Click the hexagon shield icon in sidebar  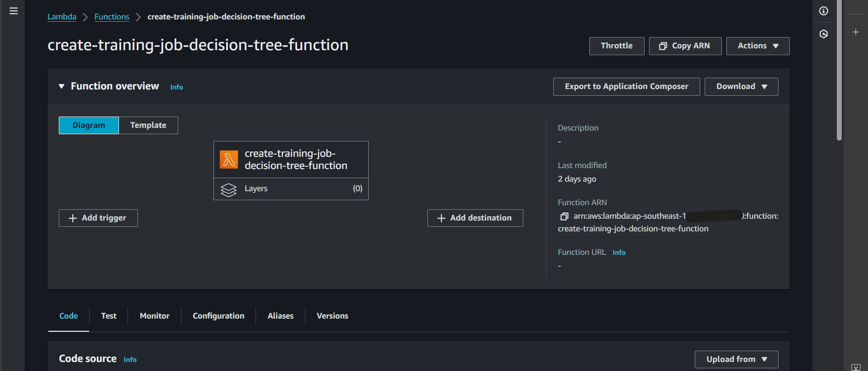[x=824, y=34]
